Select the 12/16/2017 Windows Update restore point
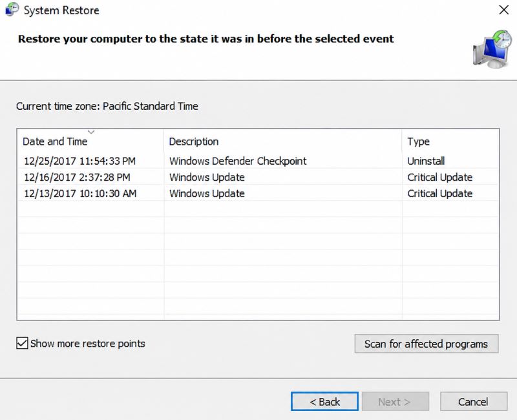Viewport: 517px width, 420px height. click(x=258, y=177)
